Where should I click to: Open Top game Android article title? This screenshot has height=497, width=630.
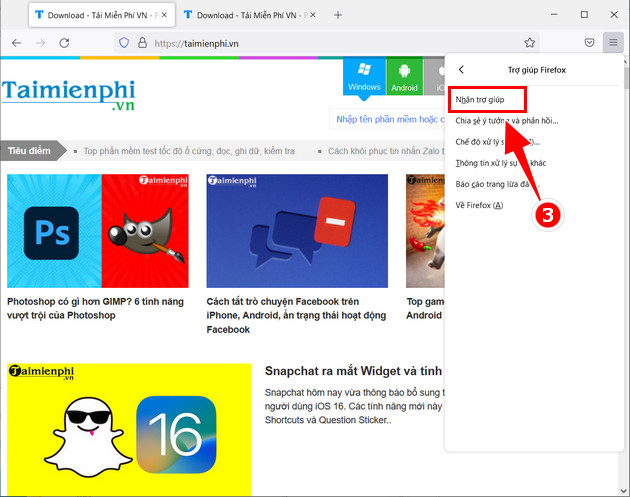tap(425, 308)
